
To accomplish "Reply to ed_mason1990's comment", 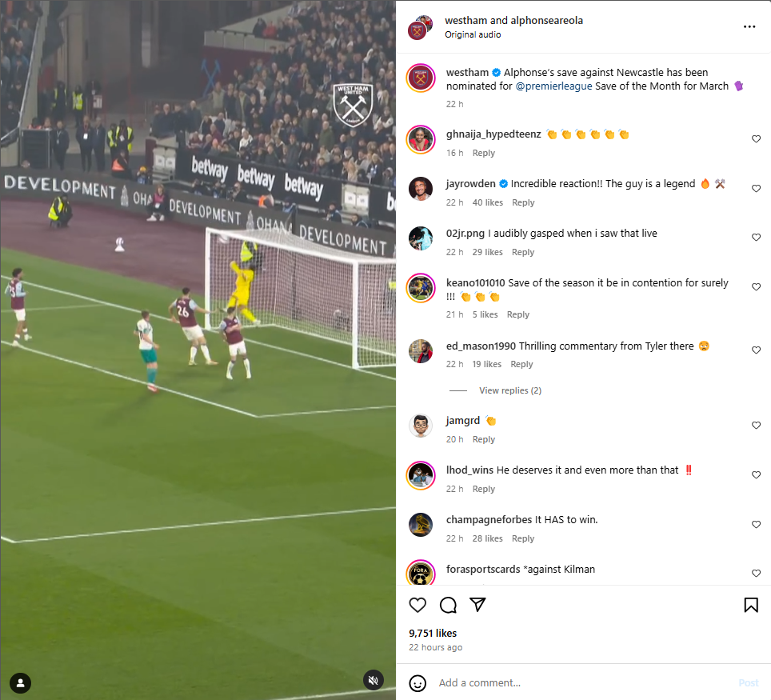I will [521, 364].
